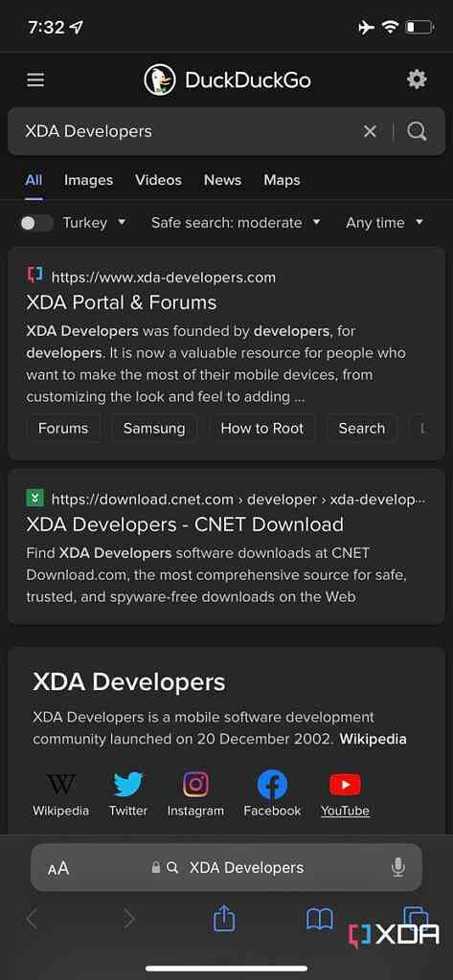
Task: Tap the battery status icon
Action: 419,28
